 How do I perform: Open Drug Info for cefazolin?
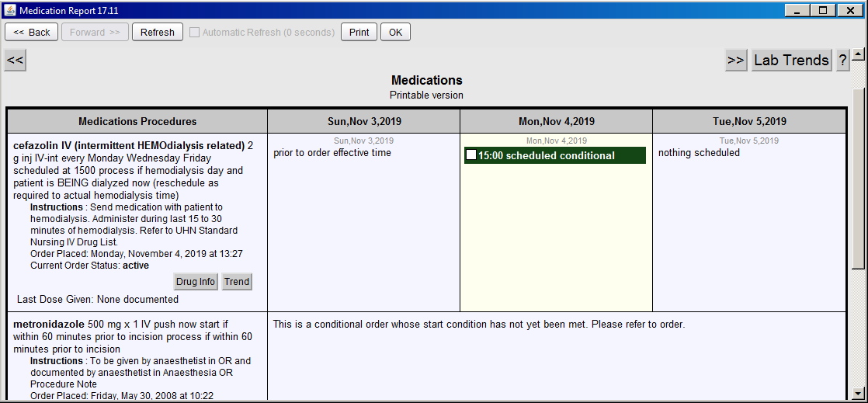click(x=196, y=282)
